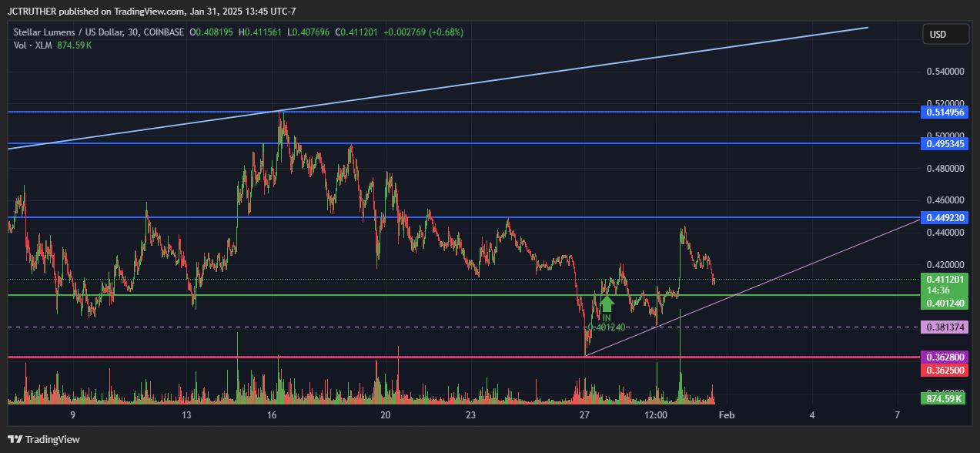This screenshot has width=980, height=453.
Task: Click the date label 16 on time axis
Action: [272, 415]
